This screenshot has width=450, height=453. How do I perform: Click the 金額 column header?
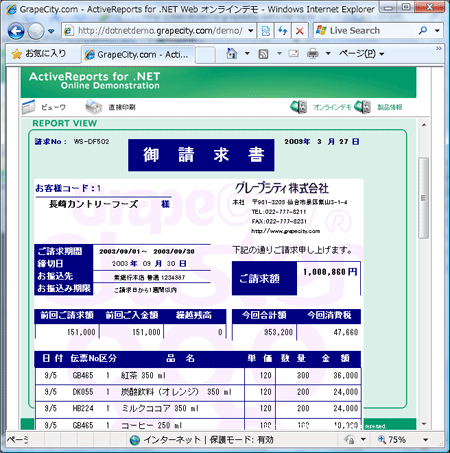pyautogui.click(x=335, y=359)
